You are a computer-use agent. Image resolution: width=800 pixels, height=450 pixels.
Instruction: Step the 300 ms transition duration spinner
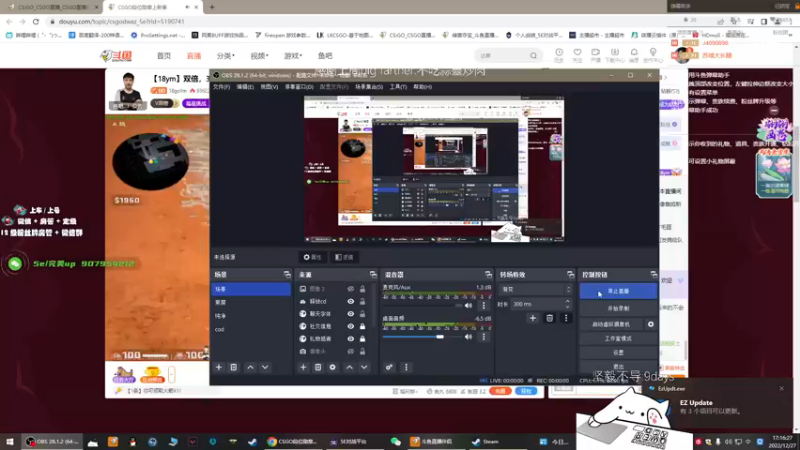567,304
